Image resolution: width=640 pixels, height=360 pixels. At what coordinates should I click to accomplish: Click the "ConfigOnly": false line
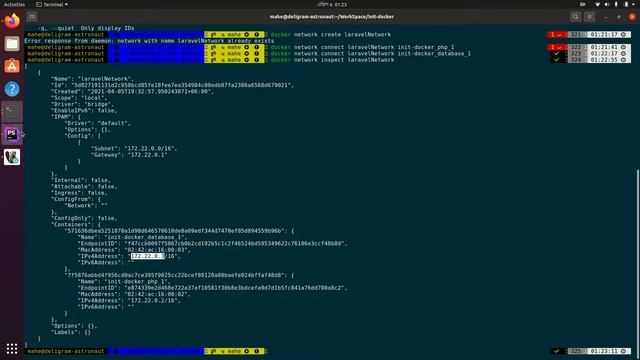(84, 218)
